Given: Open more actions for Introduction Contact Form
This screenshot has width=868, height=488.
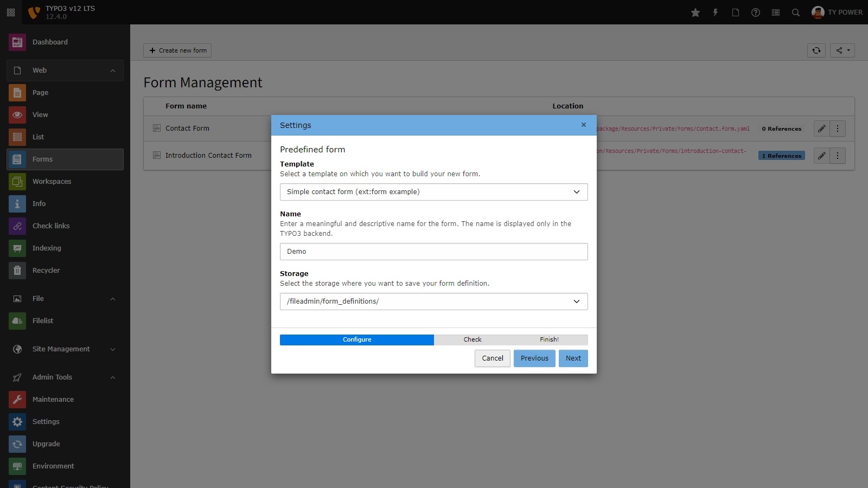Looking at the screenshot, I should 838,156.
